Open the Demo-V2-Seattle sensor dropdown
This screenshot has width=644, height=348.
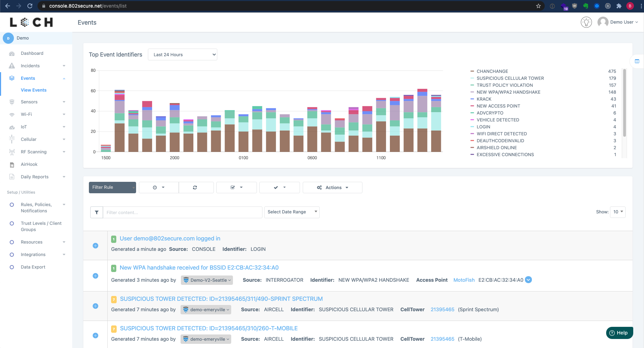coord(207,280)
